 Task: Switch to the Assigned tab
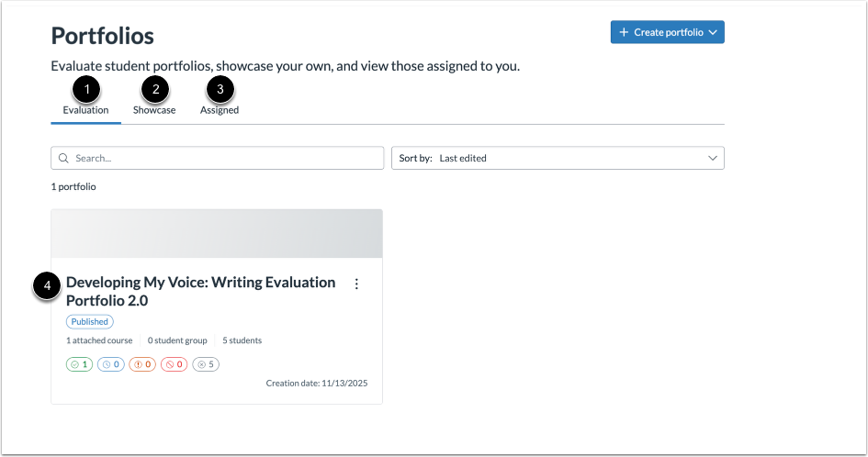[x=220, y=110]
